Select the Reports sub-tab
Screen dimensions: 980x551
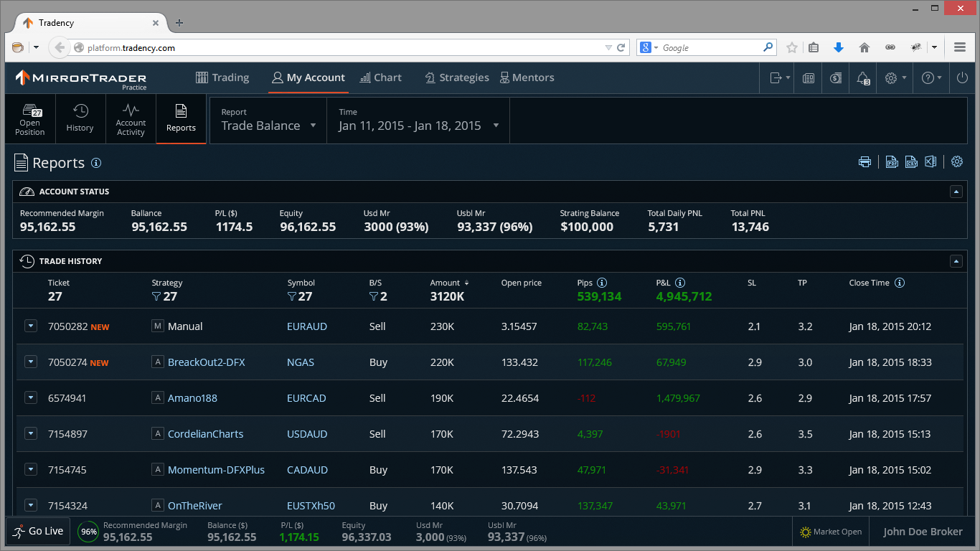tap(181, 120)
